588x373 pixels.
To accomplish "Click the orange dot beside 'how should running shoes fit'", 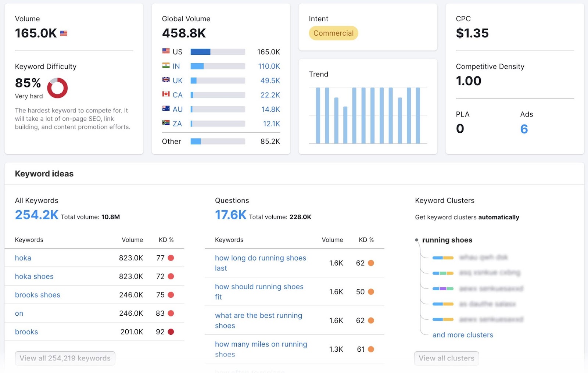I will coord(371,291).
